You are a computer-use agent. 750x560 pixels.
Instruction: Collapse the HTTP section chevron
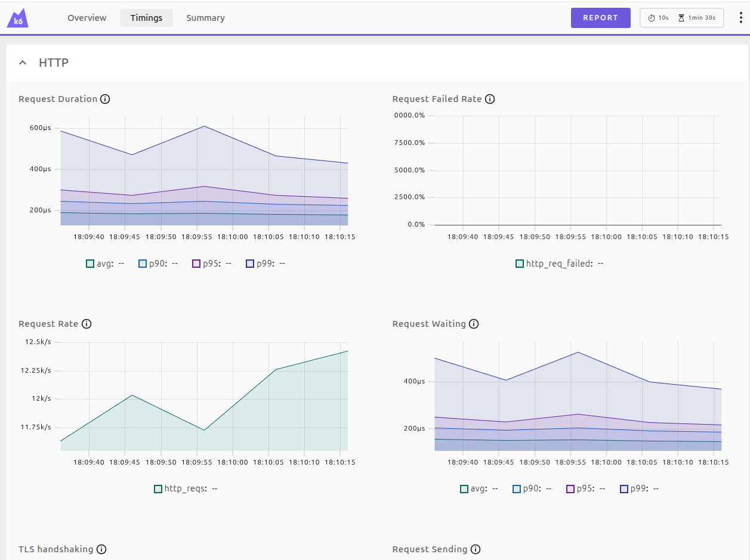23,63
